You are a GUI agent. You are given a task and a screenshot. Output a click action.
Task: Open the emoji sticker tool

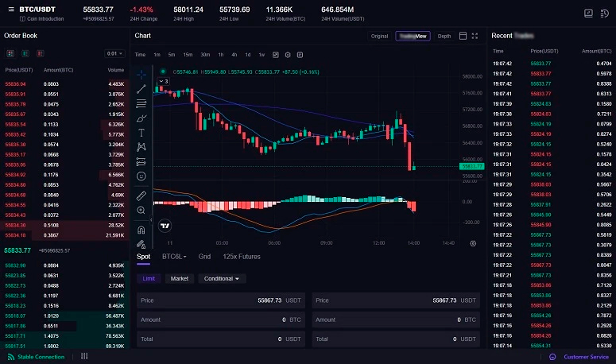coord(141,176)
